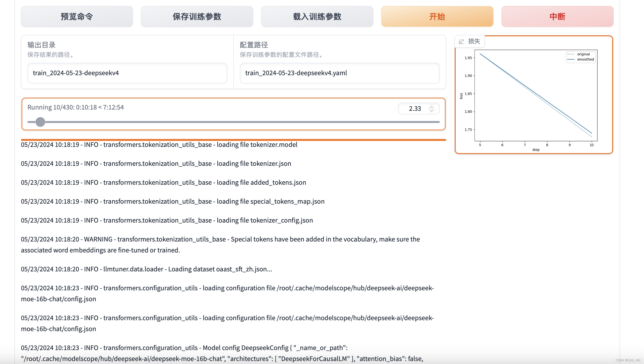
Task: Abort training with the 中断 button
Action: pos(557,16)
